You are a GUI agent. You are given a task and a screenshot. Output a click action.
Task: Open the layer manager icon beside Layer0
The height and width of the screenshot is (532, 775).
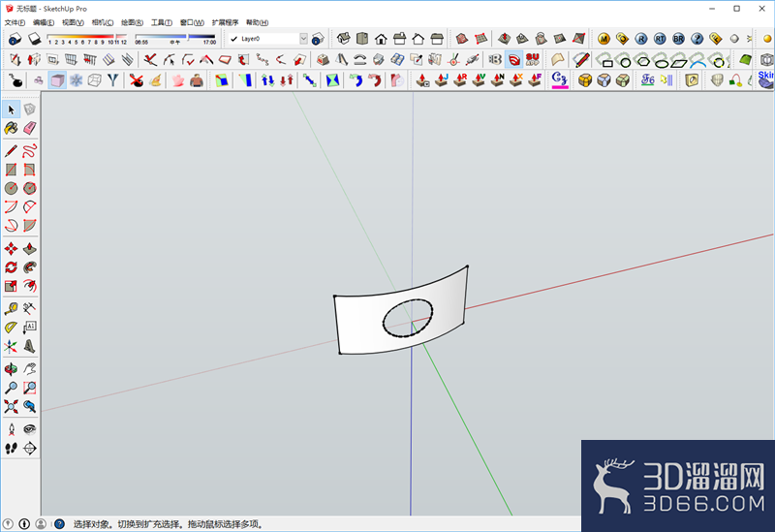pyautogui.click(x=317, y=39)
